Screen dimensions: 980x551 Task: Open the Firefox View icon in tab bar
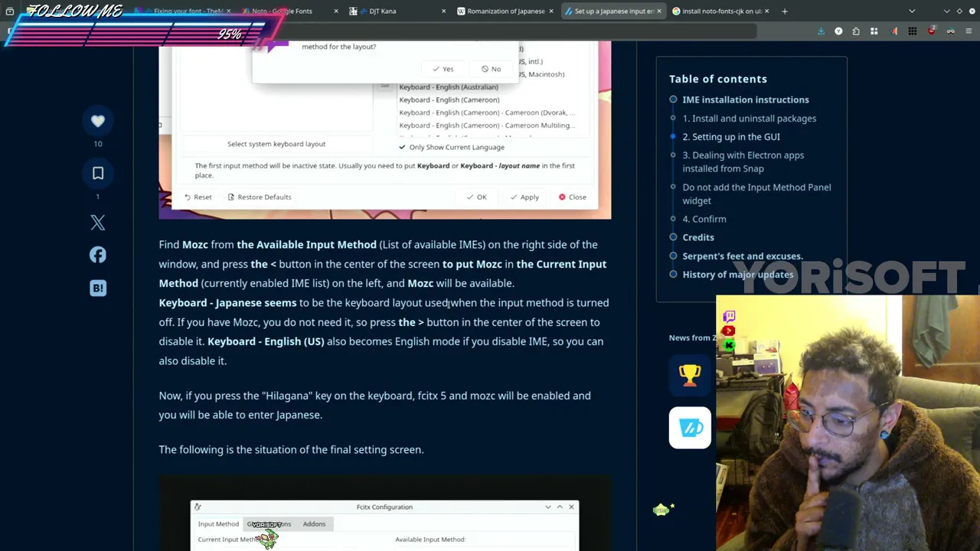click(10, 11)
